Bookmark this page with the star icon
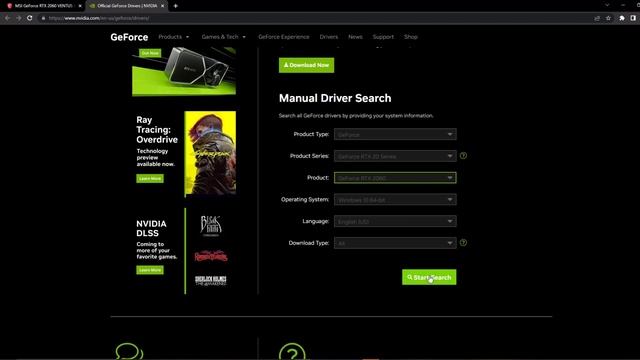 pyautogui.click(x=608, y=18)
